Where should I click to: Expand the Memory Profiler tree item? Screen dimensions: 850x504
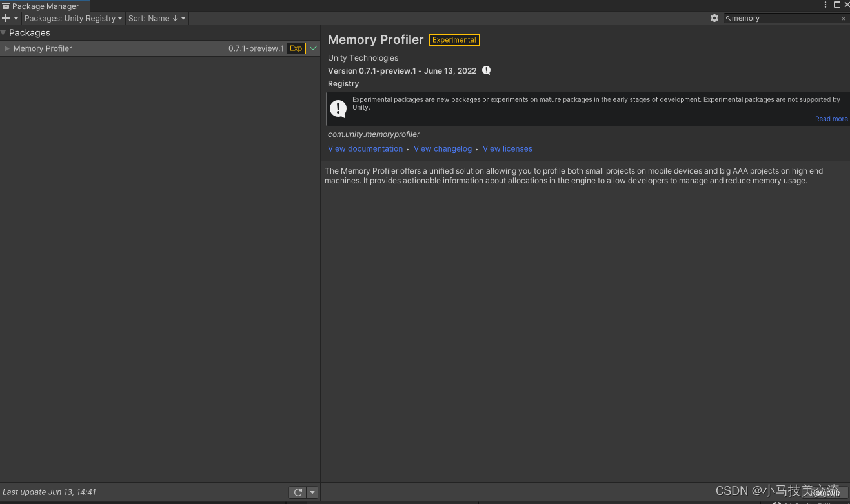[6, 48]
